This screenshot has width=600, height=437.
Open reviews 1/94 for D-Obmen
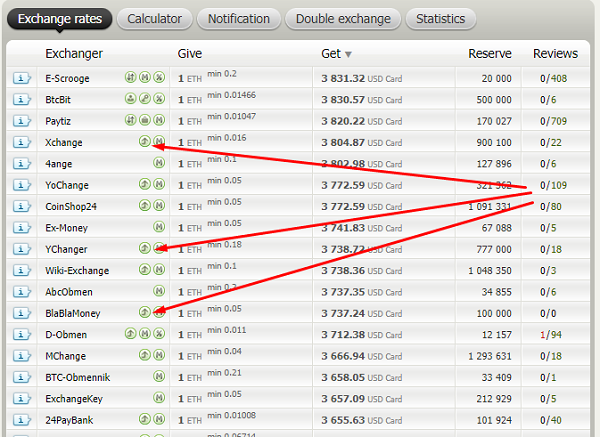(551, 335)
